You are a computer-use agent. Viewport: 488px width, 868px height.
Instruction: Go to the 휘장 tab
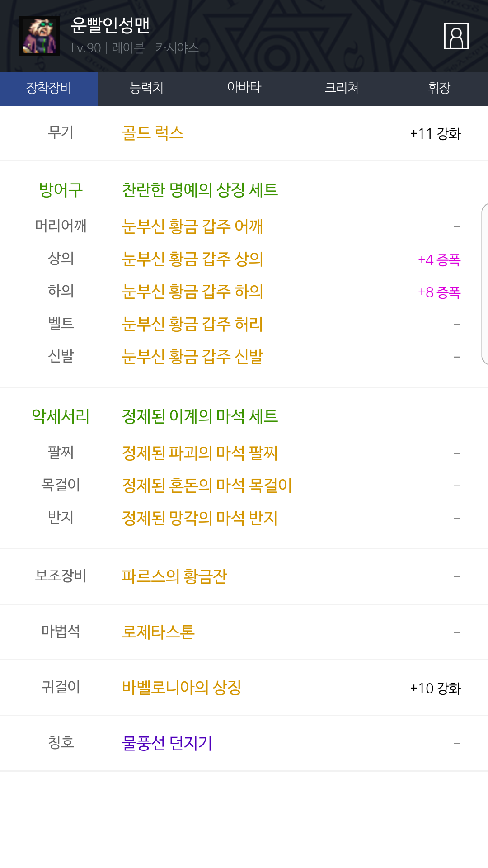[x=439, y=88]
